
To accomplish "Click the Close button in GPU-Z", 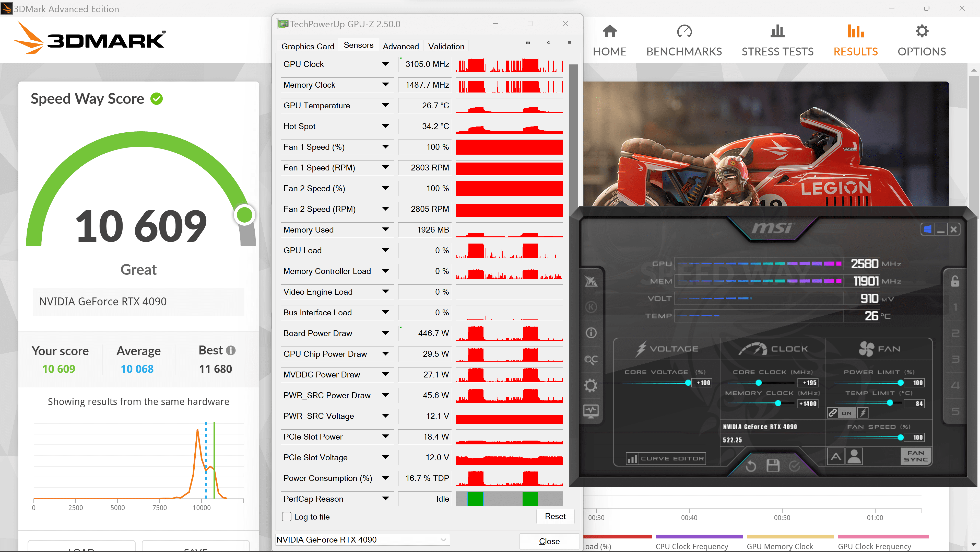I will click(549, 541).
